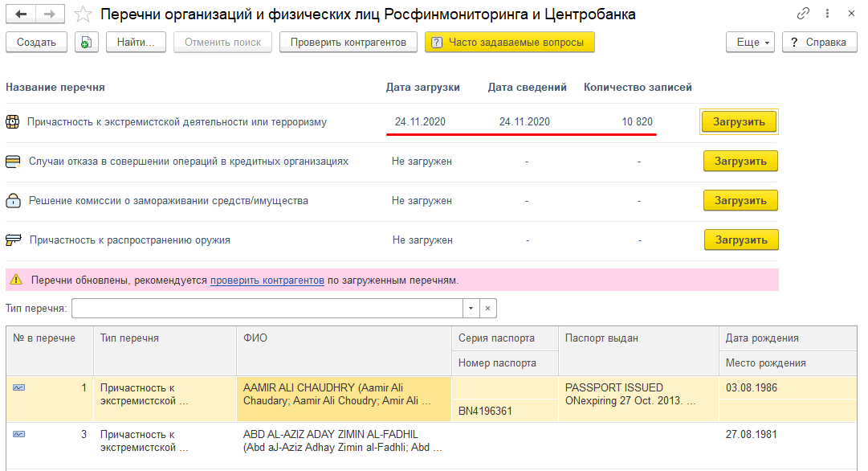Click Причастность к распространению оружия row
This screenshot has width=868, height=471.
click(130, 240)
